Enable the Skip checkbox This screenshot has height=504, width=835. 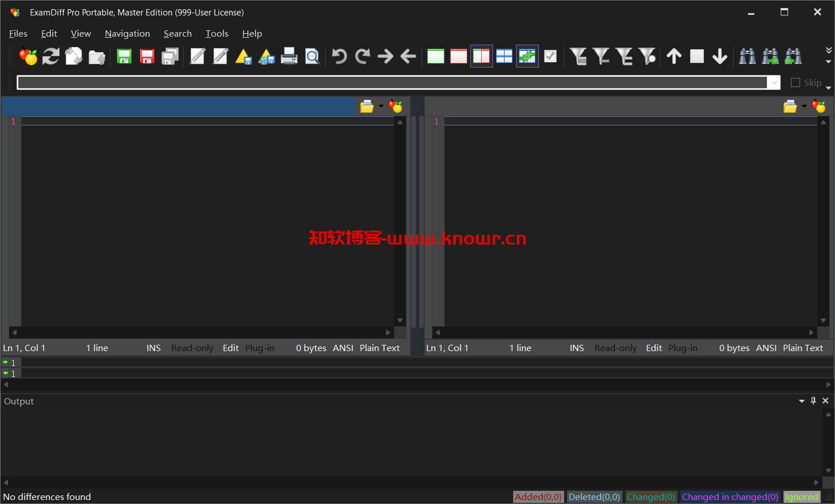coord(795,82)
